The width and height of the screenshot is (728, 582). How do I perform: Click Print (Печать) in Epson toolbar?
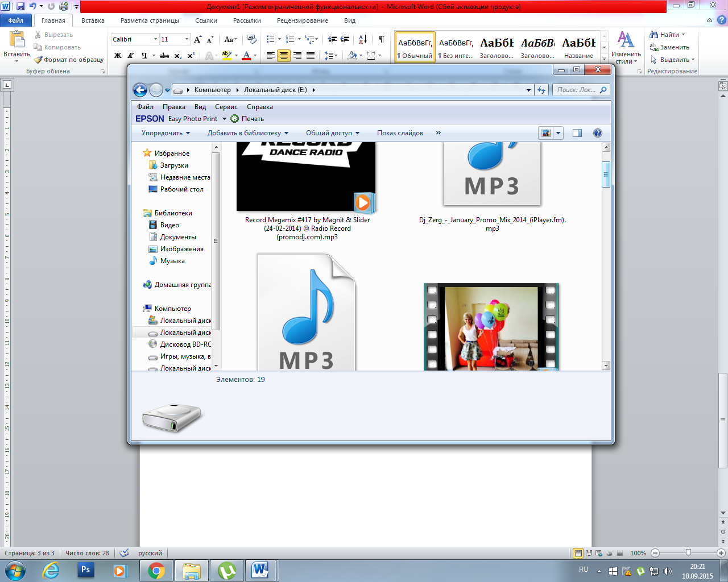pos(247,119)
